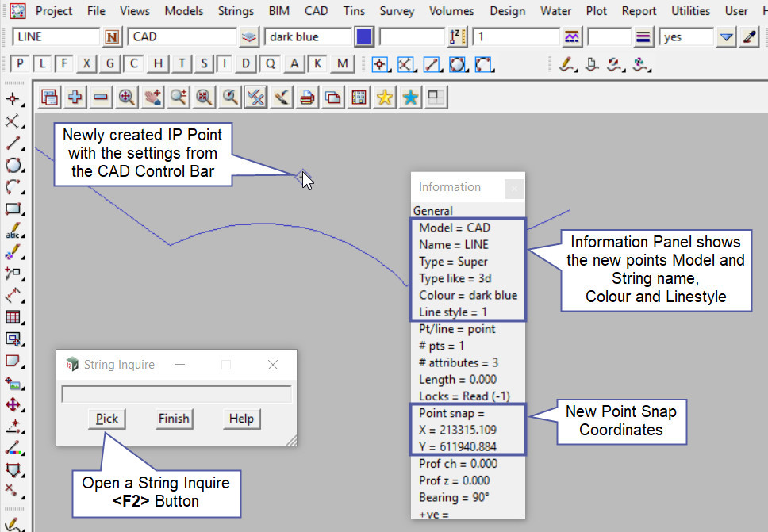Click the zoom in plus icon
768x532 pixels.
75,98
